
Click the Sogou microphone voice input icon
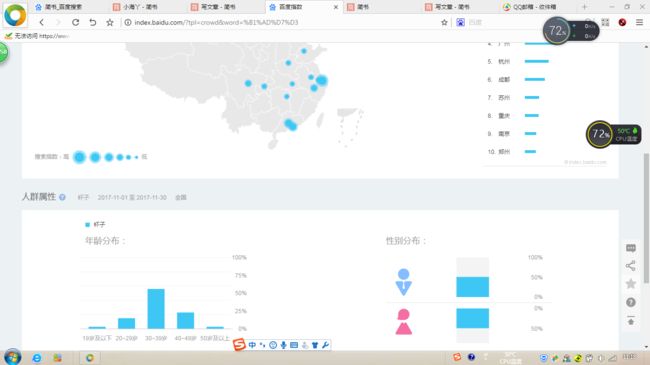284,345
